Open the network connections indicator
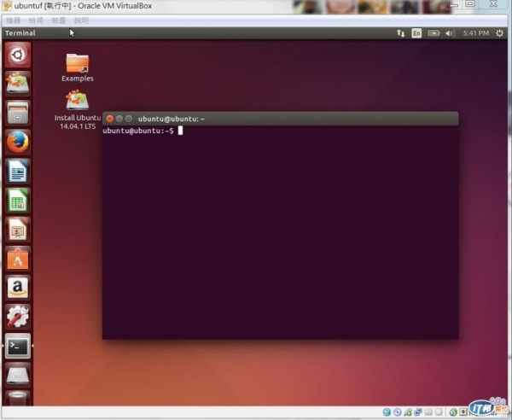The width and height of the screenshot is (512, 420). pos(401,33)
